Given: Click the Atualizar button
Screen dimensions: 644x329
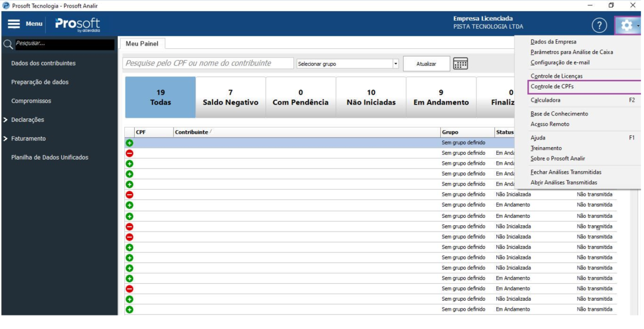Looking at the screenshot, I should click(426, 64).
